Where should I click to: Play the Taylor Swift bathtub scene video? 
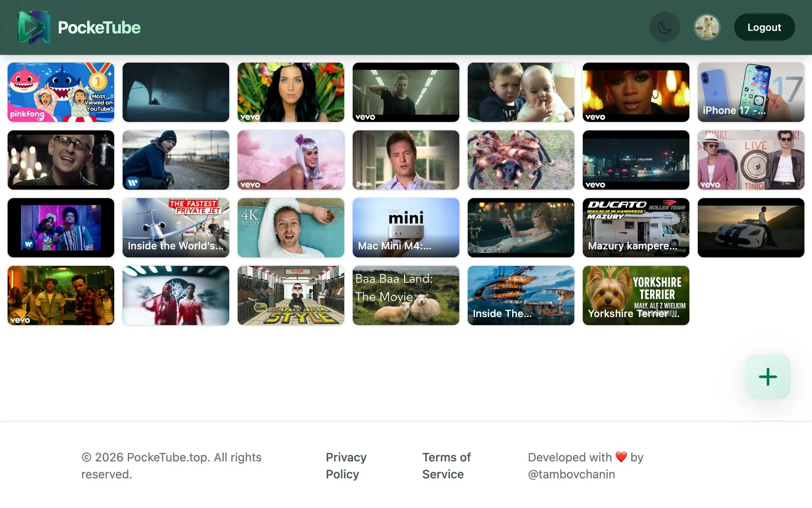click(521, 227)
